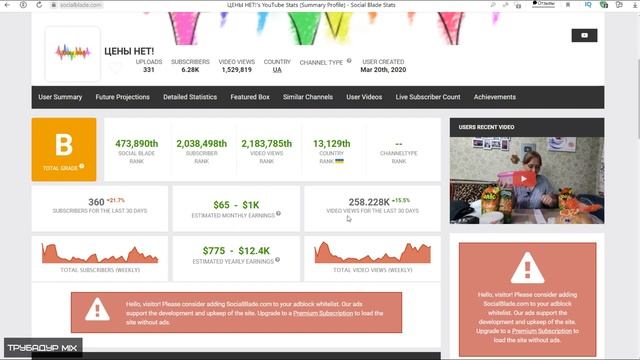Viewport: 640px width, 360px height.
Task: Click the 6.28K subscribers count
Action: pos(190,70)
